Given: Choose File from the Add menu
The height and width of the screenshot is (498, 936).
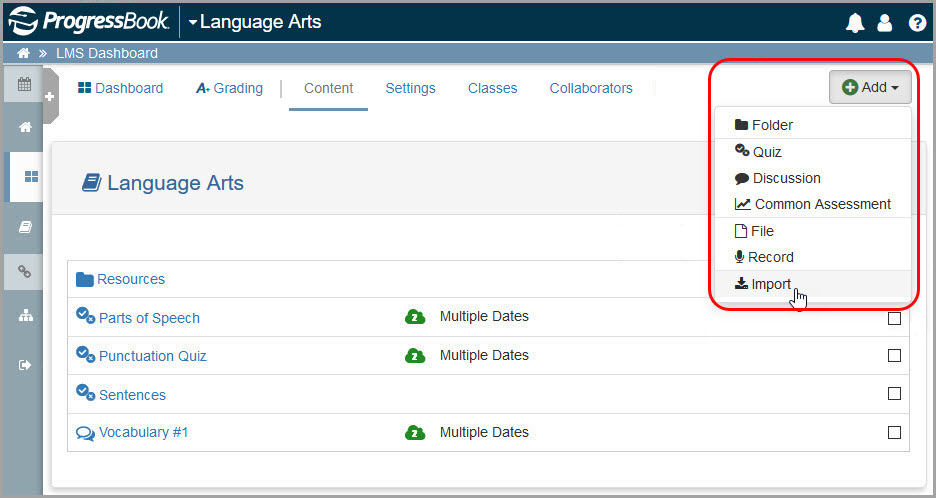Looking at the screenshot, I should 812,231.
